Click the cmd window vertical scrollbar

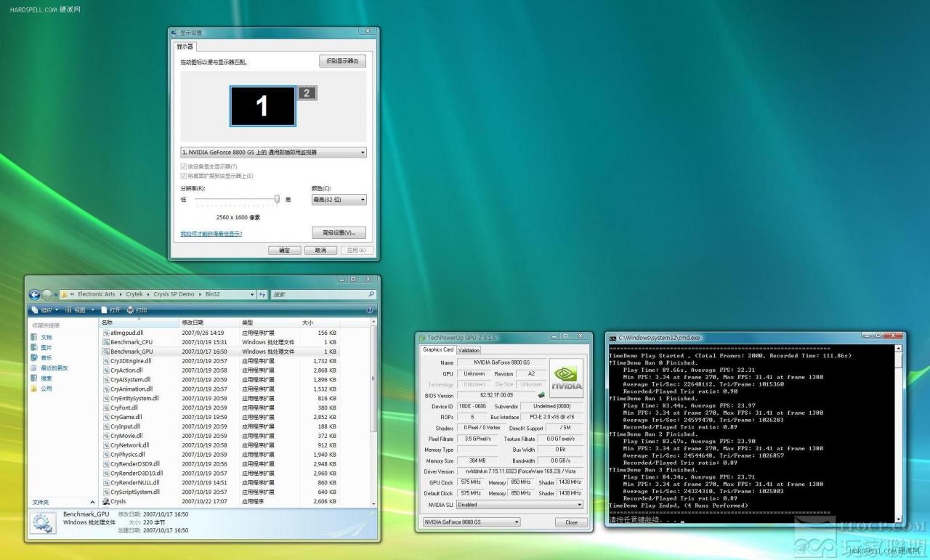coord(898,432)
